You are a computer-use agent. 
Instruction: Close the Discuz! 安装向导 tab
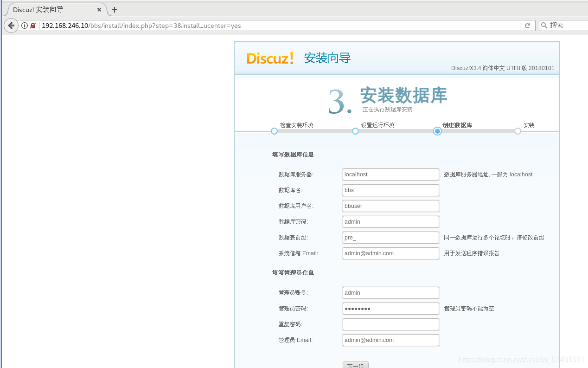[x=99, y=10]
